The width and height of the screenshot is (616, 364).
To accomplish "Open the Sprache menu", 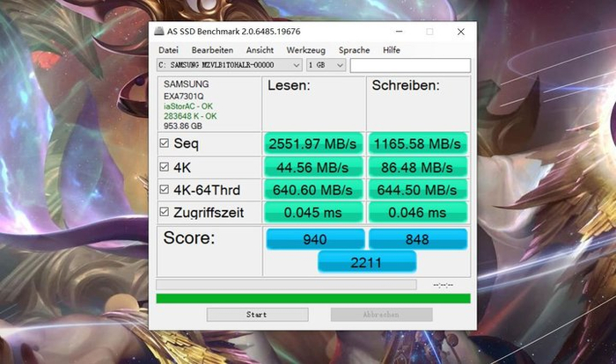I will tap(354, 50).
